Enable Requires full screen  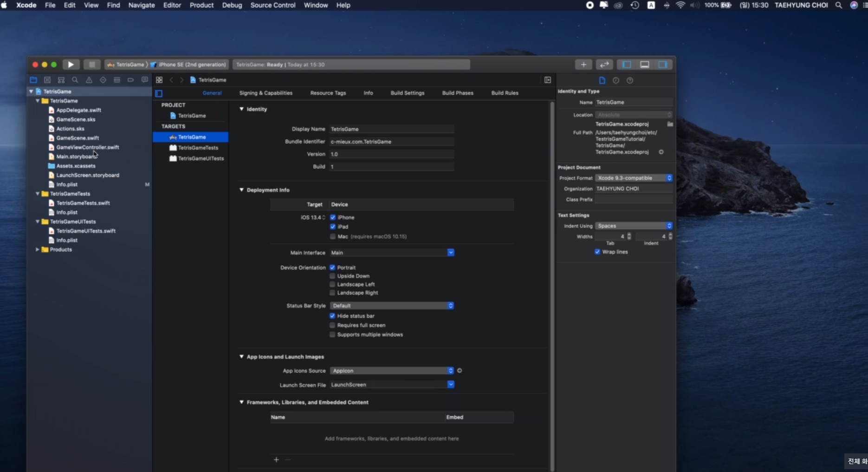pos(332,325)
